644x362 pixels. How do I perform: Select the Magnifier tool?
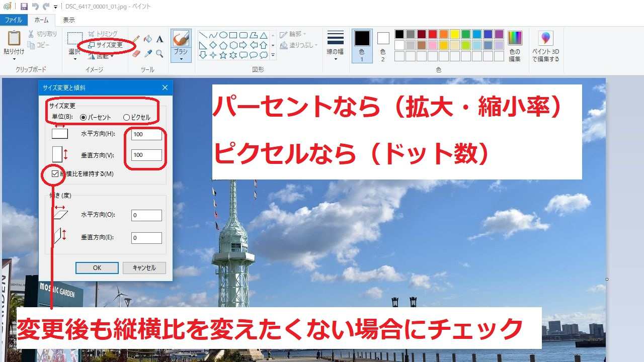click(159, 53)
